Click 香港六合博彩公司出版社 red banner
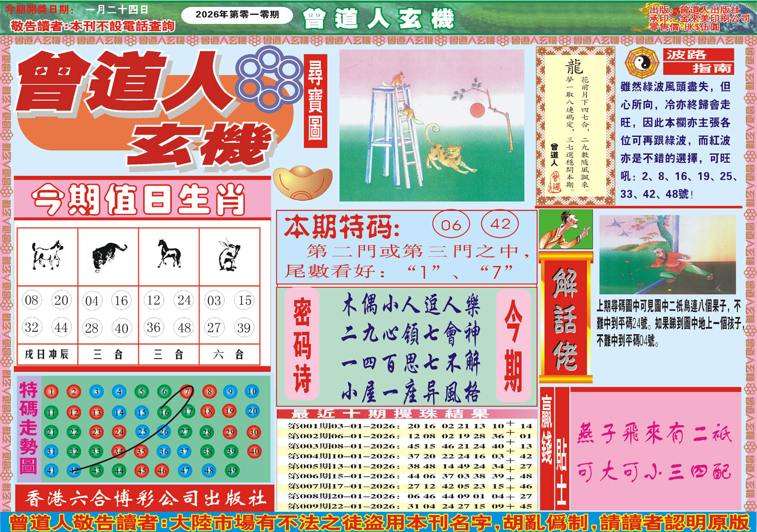Screen dimensions: 757x532 pos(145,499)
